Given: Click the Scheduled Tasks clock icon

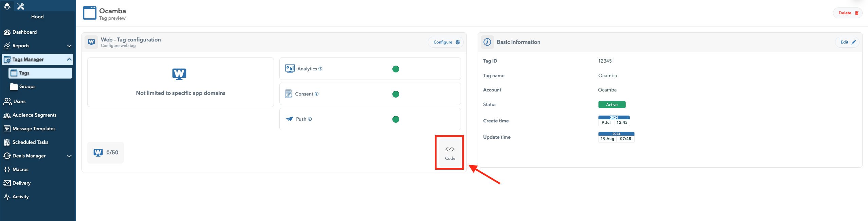Looking at the screenshot, I should (7, 142).
